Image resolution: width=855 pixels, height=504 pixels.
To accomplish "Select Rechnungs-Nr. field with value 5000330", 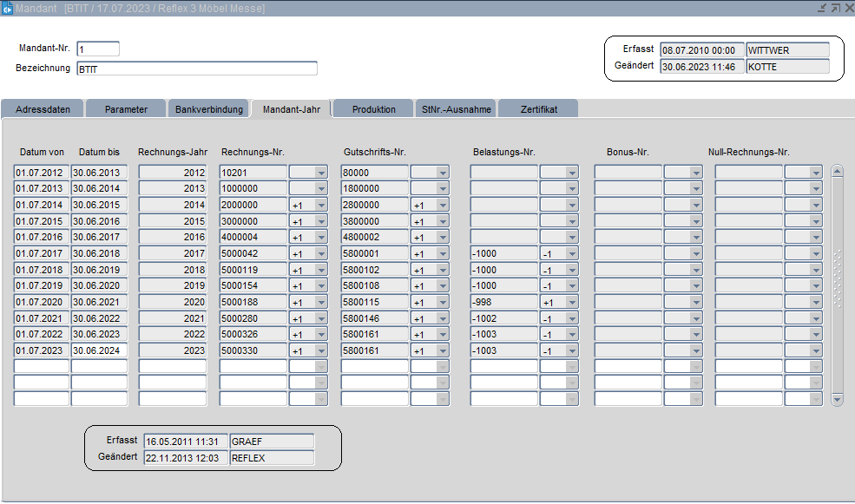I will pyautogui.click(x=253, y=350).
